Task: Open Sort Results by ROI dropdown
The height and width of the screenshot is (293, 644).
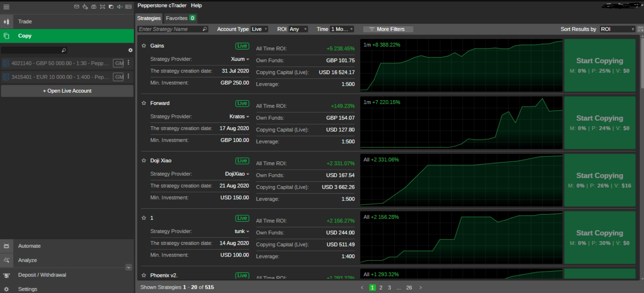Action: (x=617, y=29)
